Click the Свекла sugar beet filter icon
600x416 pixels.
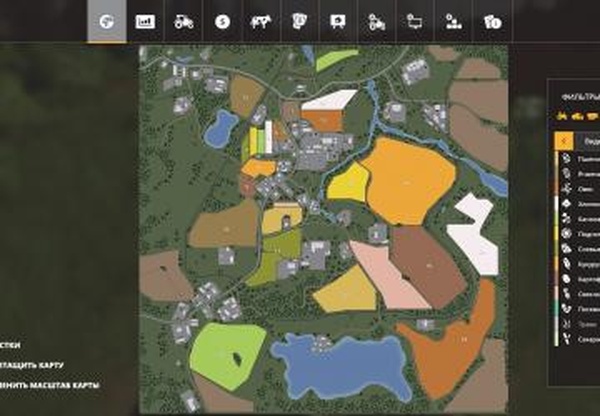pos(567,294)
